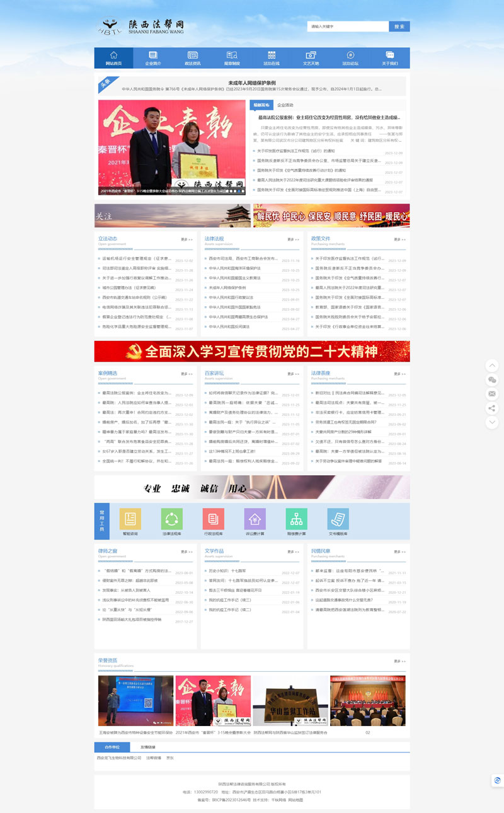Open the 法帮微博 partner link
This screenshot has width=504, height=813.
pyautogui.click(x=154, y=758)
